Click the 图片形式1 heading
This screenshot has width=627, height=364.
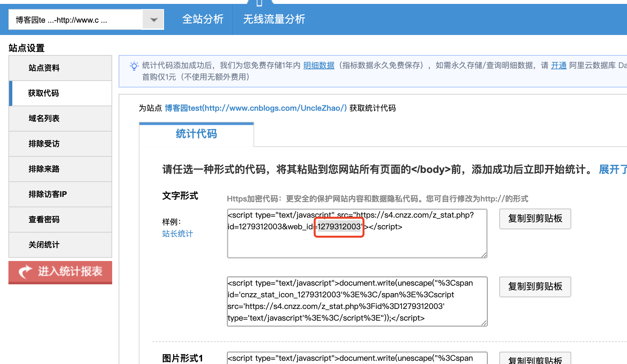tap(183, 358)
